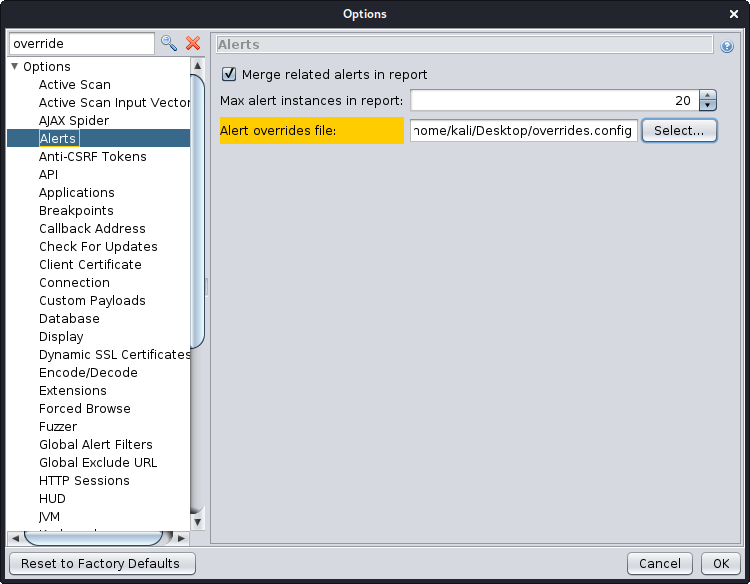
Task: Select the HUD entry
Action: click(52, 499)
